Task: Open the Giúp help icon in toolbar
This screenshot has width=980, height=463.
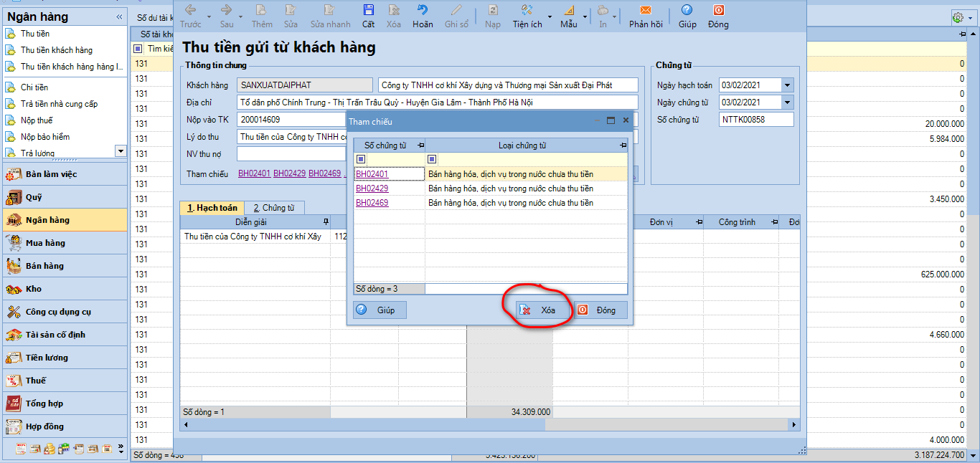Action: 687,10
